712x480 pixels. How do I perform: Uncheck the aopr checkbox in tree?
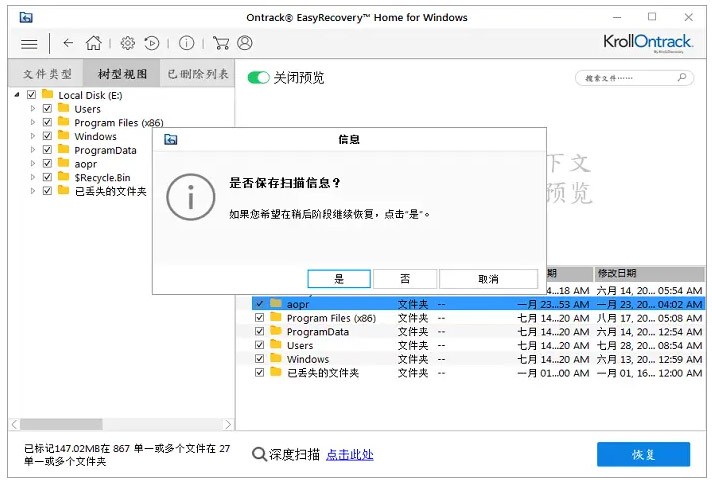tap(47, 163)
